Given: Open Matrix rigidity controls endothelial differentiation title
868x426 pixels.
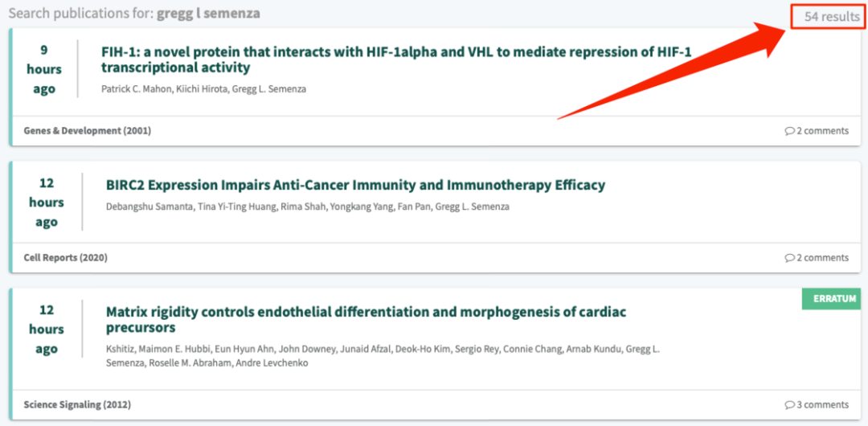Looking at the screenshot, I should 366,320.
